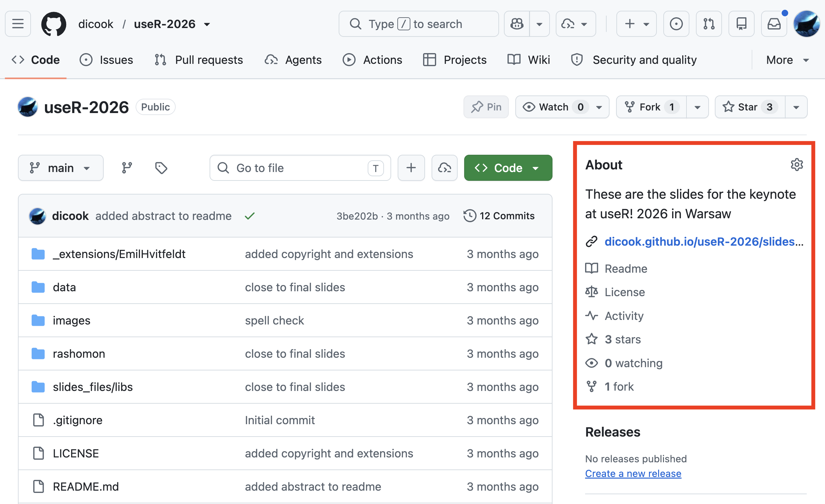Open the README.md file
Image resolution: width=825 pixels, height=504 pixels.
pyautogui.click(x=86, y=487)
